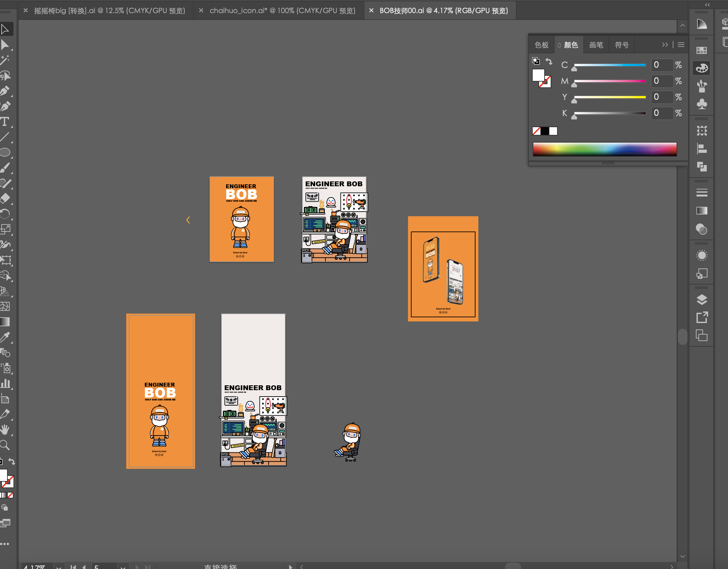Select the Column Graph tool
The width and height of the screenshot is (728, 569).
[x=5, y=383]
